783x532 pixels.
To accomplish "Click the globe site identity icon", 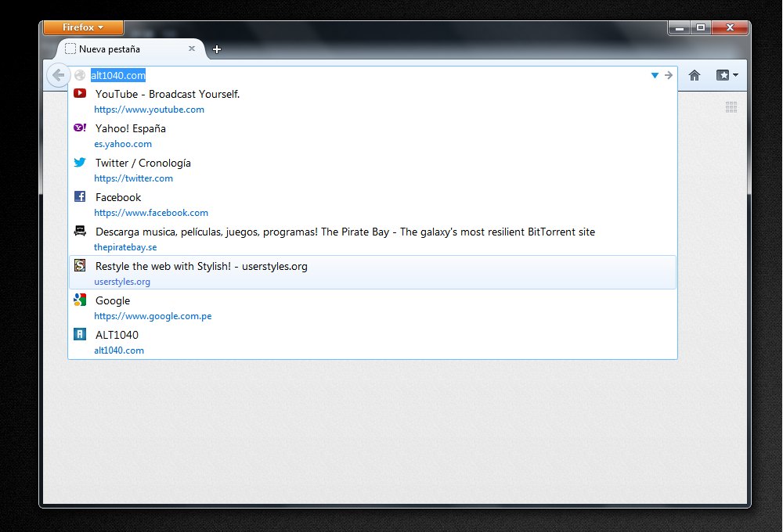I will 80,75.
